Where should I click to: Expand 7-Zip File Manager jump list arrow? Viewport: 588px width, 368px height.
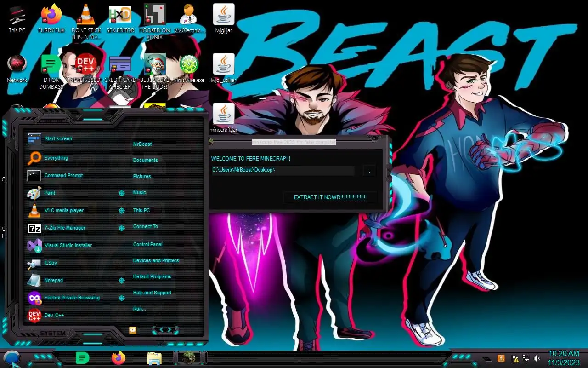(122, 228)
